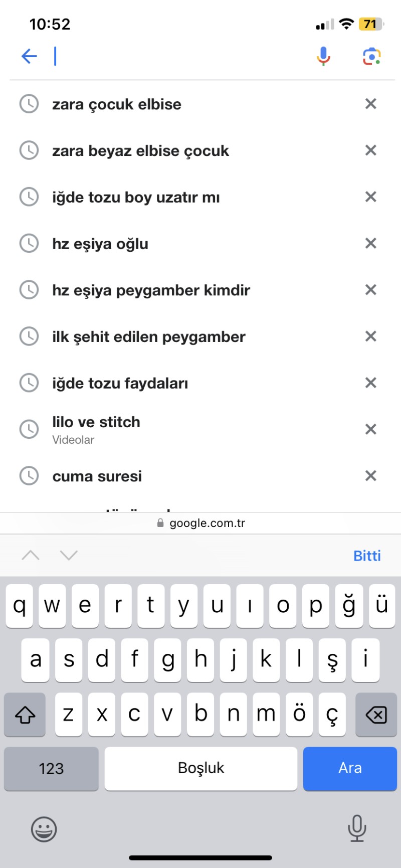Open Google Lens camera search

pyautogui.click(x=371, y=56)
